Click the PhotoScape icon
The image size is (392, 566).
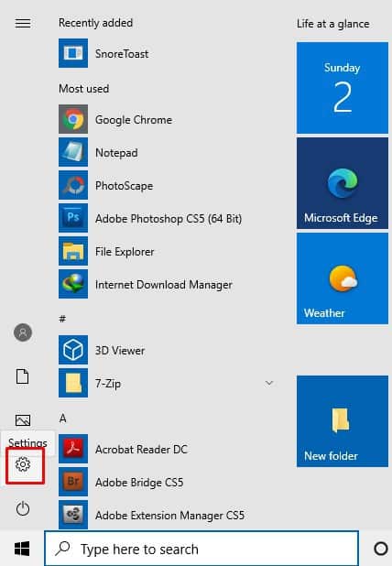[73, 185]
